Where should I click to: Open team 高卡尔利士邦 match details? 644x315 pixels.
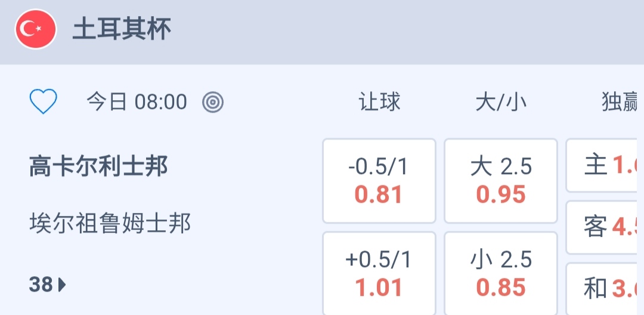point(98,166)
